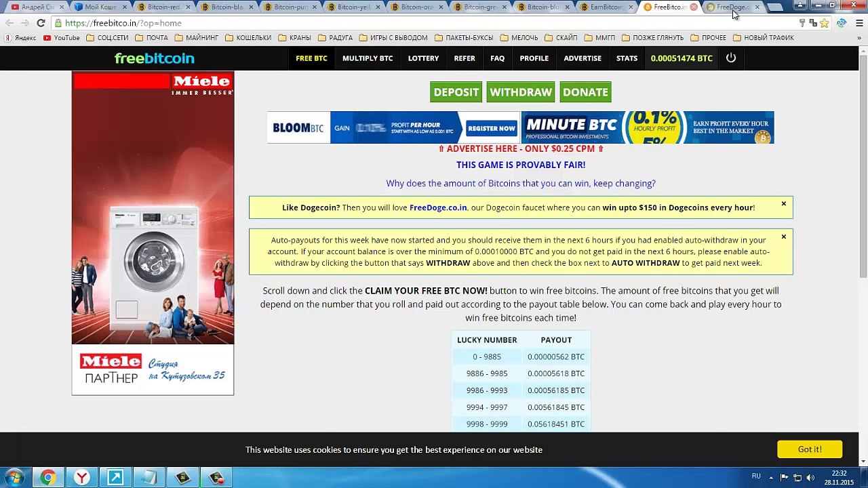This screenshot has width=868, height=488.
Task: Open the STATS page
Action: (627, 58)
